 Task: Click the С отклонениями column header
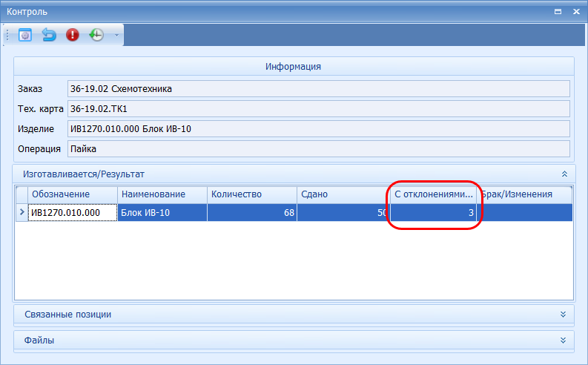click(433, 194)
